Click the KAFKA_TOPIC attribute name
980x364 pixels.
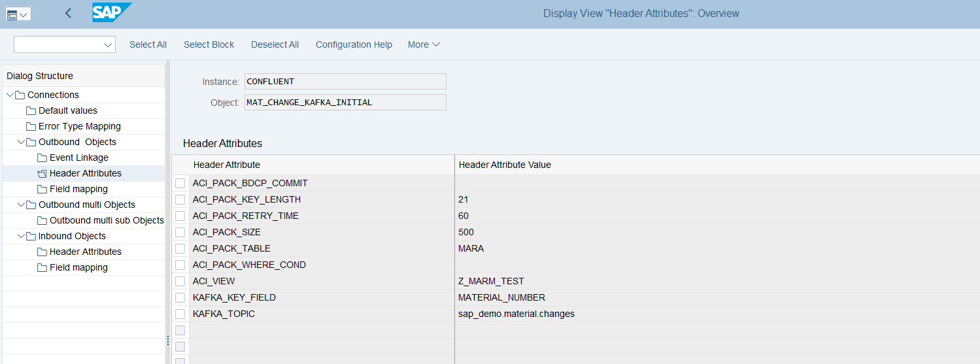click(x=224, y=314)
